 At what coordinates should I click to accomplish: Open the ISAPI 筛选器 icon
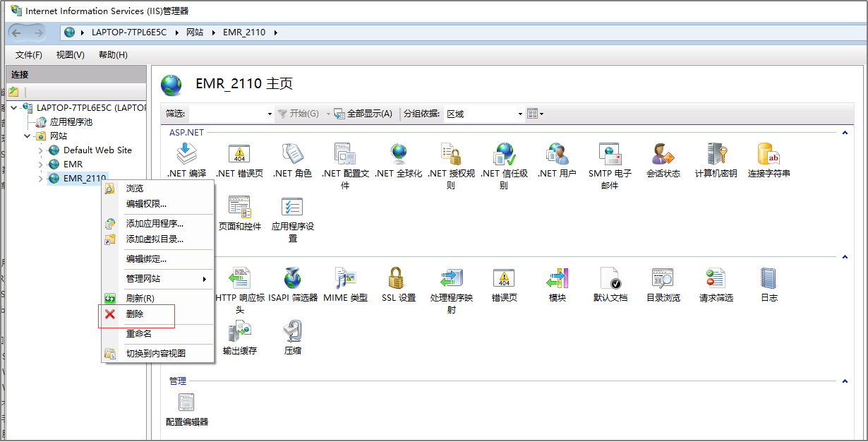pos(292,277)
